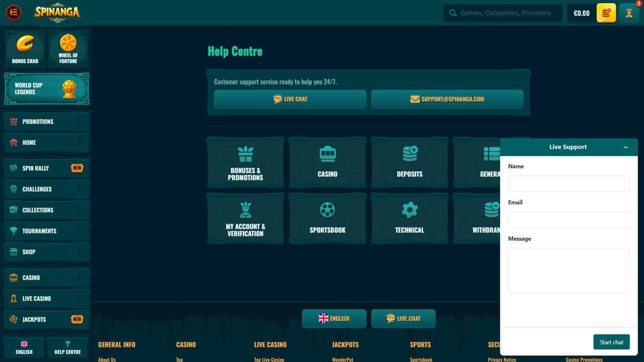Click the €0.00 balance display

(582, 13)
